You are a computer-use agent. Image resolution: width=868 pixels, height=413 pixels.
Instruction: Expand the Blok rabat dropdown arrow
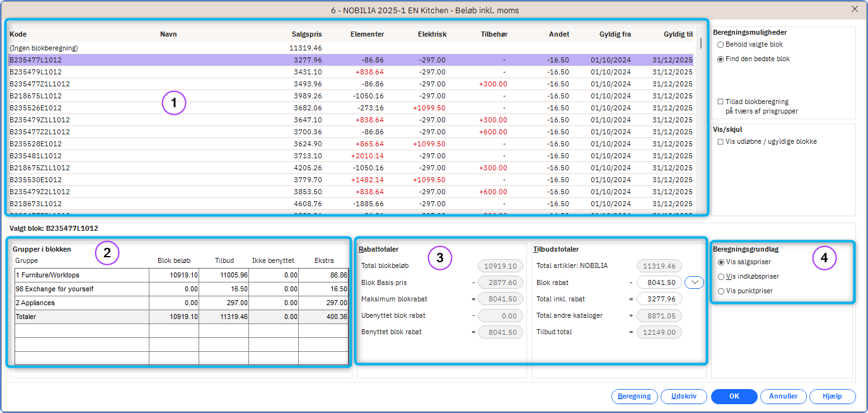pyautogui.click(x=694, y=283)
